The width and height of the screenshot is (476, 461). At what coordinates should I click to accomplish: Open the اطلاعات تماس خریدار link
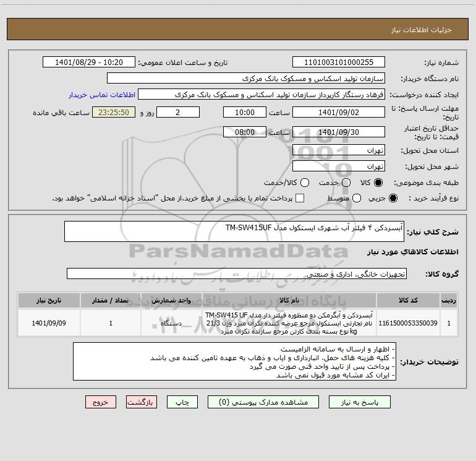pos(102,95)
